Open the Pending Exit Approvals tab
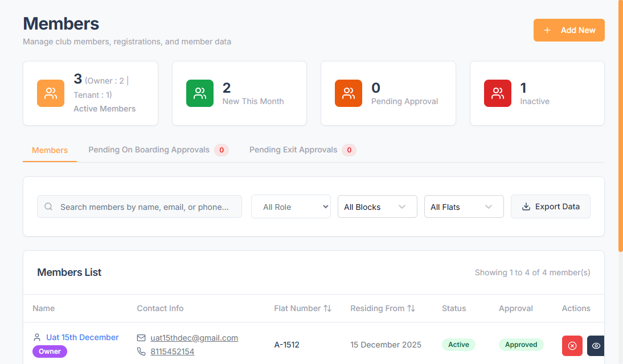 pyautogui.click(x=293, y=150)
